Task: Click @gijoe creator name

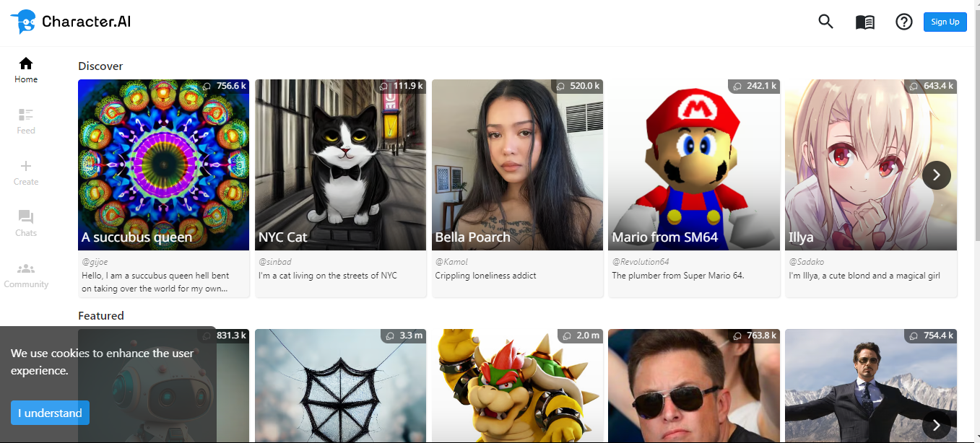Action: (x=95, y=262)
